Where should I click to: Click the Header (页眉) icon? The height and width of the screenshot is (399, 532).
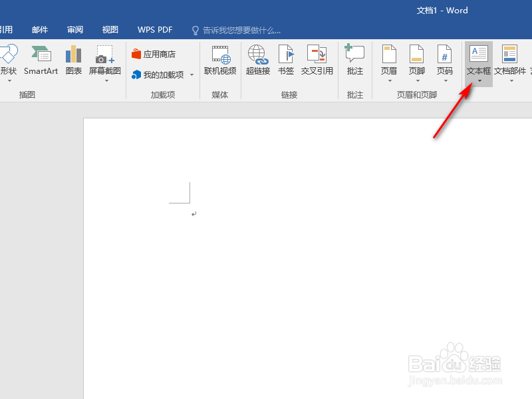pyautogui.click(x=389, y=54)
